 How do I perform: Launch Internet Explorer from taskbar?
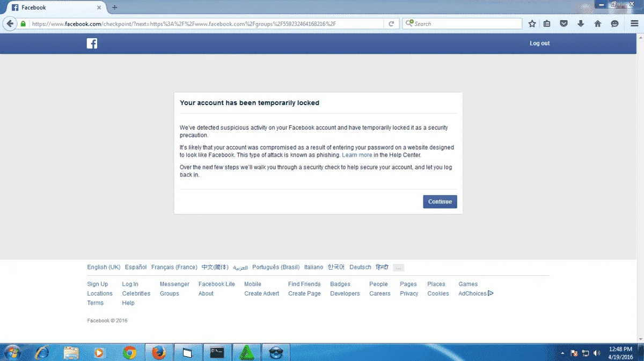click(x=42, y=352)
